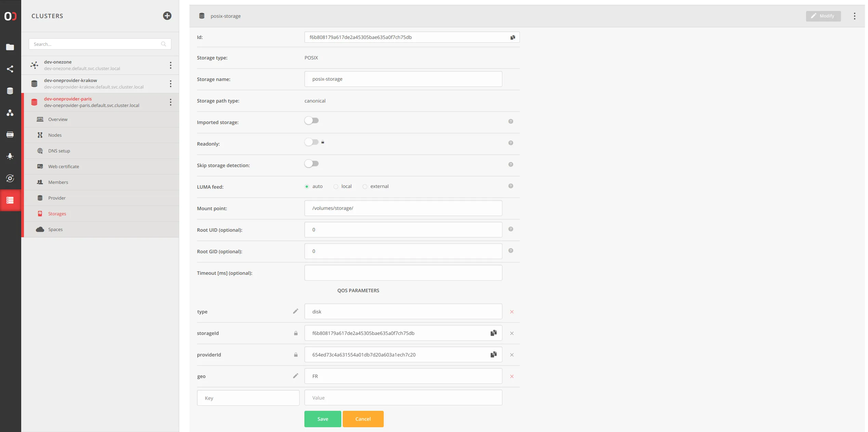
Task: Click the green Save button
Action: tap(322, 419)
